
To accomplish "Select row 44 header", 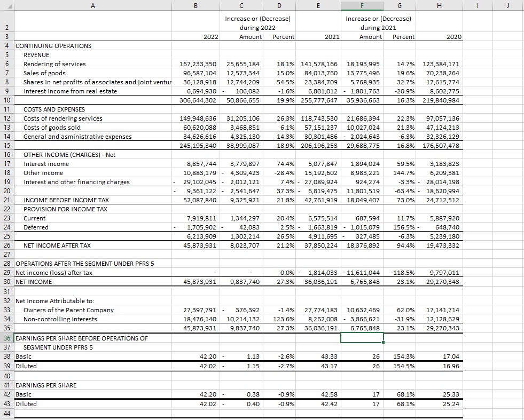I will click(7, 413).
